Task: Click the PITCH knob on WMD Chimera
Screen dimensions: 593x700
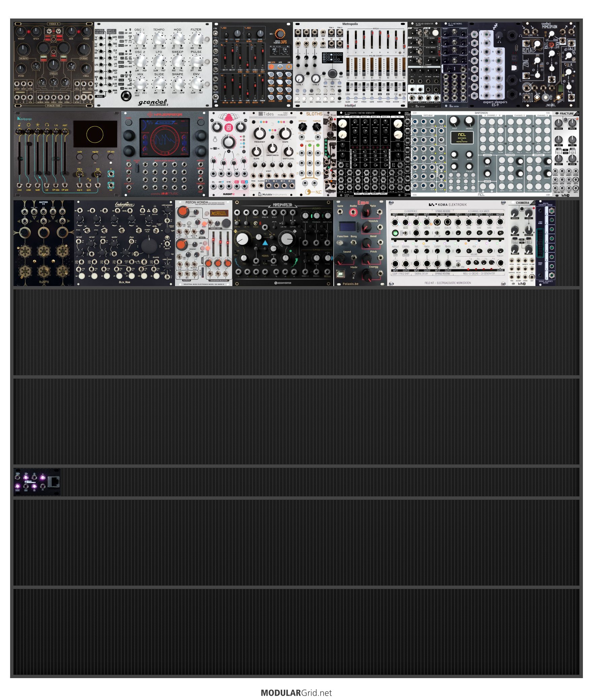Action: click(x=529, y=212)
